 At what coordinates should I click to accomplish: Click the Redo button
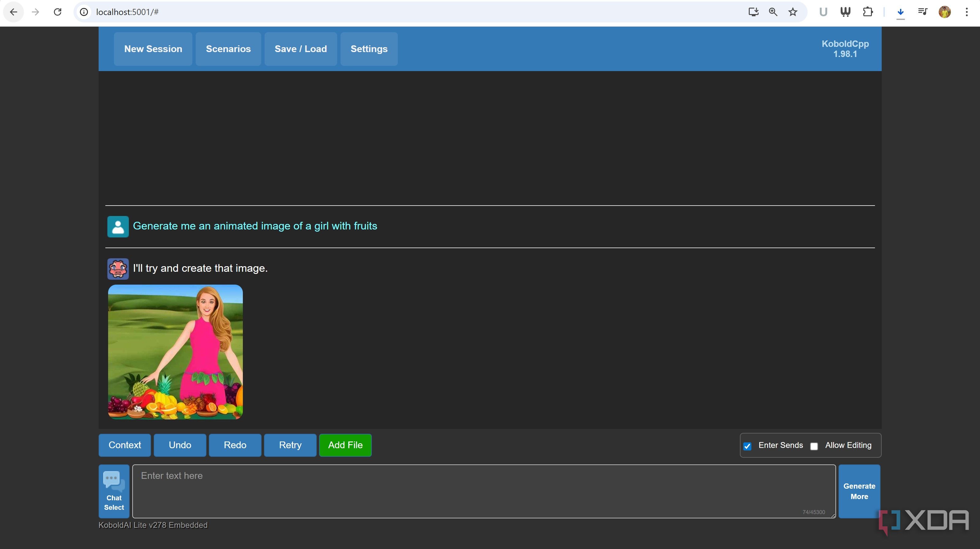pyautogui.click(x=235, y=445)
